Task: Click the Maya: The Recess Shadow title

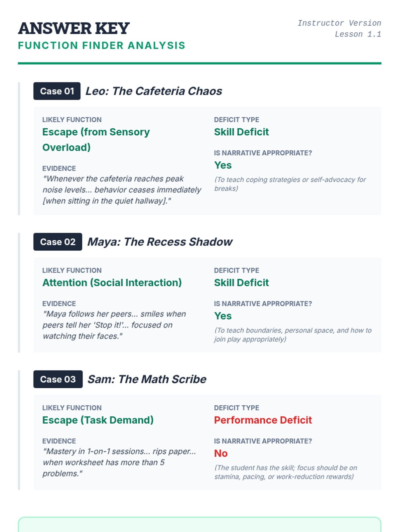Action: click(160, 242)
